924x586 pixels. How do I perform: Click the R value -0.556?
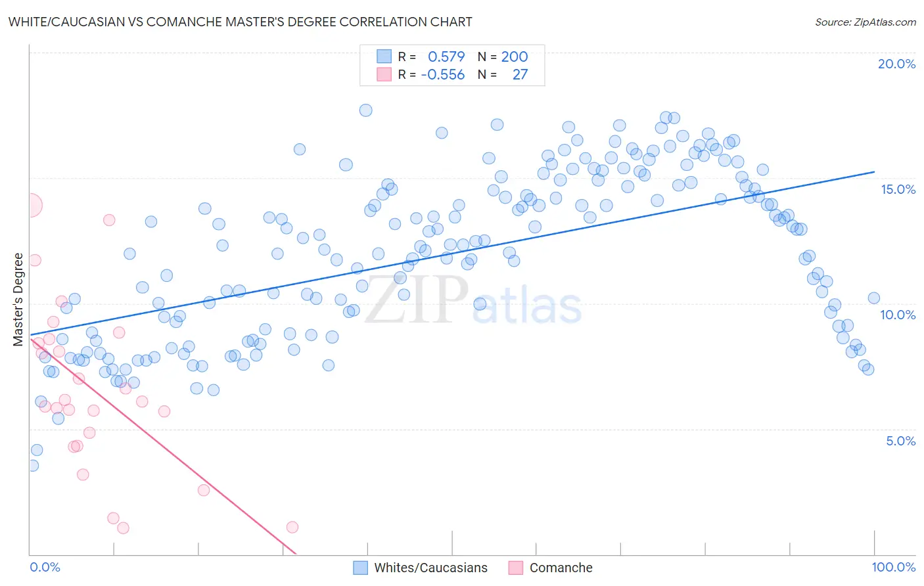pyautogui.click(x=443, y=74)
